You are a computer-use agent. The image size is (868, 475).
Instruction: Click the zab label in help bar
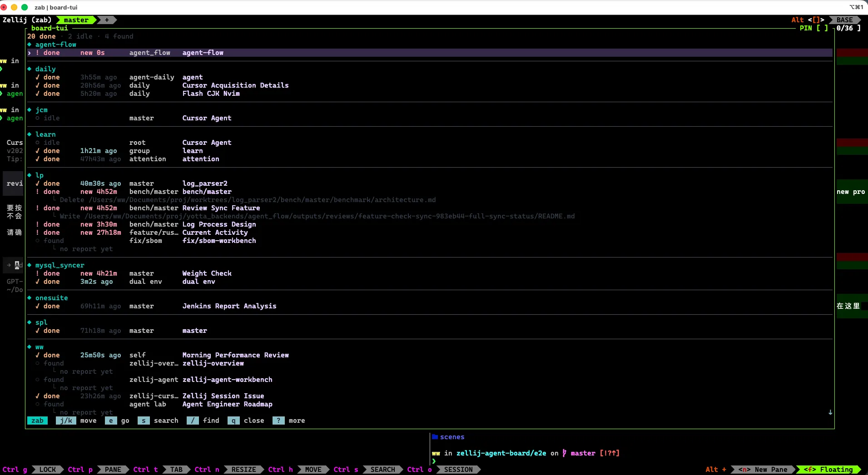click(37, 421)
